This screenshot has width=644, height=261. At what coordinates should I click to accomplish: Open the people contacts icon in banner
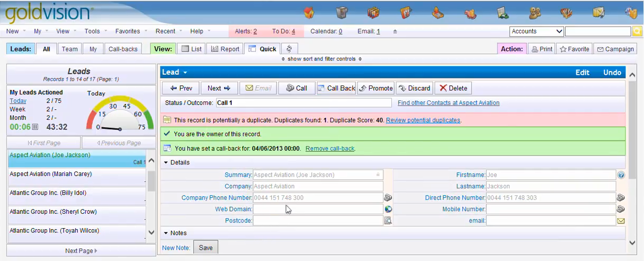pos(535,13)
